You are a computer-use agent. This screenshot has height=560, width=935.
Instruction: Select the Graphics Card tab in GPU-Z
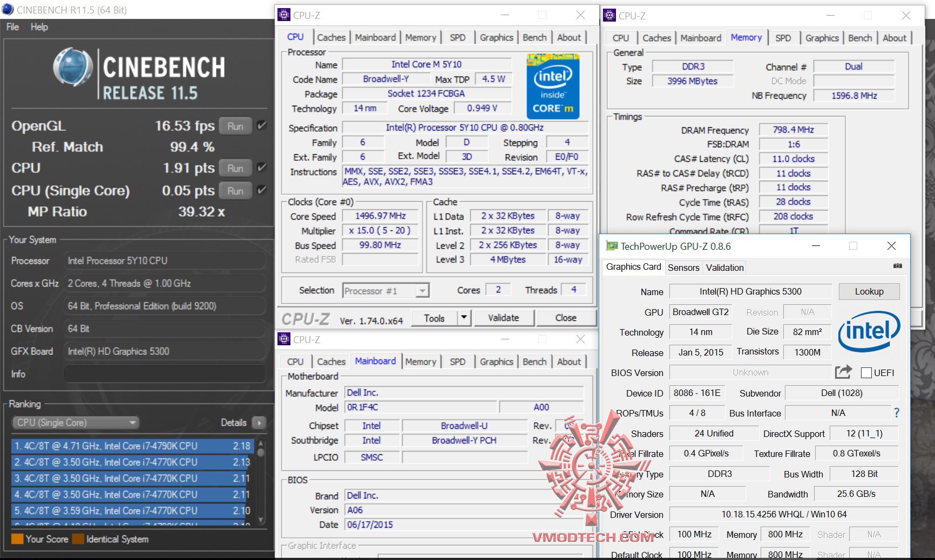pos(633,267)
